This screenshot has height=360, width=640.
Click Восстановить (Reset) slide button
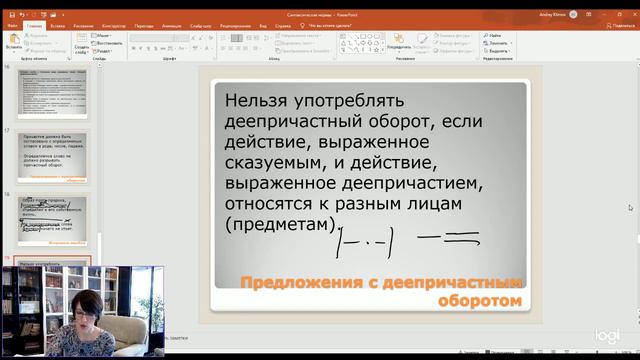(107, 43)
